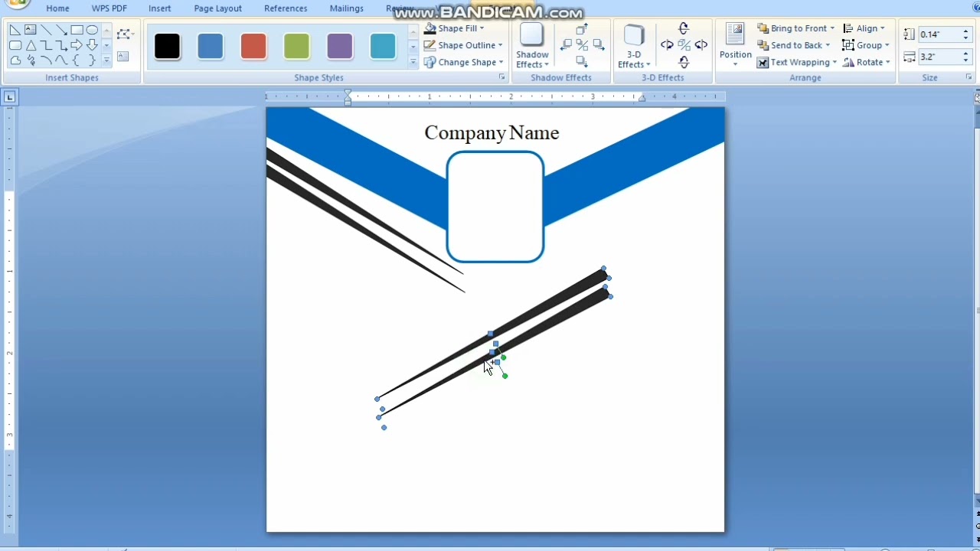
Task: Open the 3-D Effects dropdown
Action: pyautogui.click(x=634, y=46)
